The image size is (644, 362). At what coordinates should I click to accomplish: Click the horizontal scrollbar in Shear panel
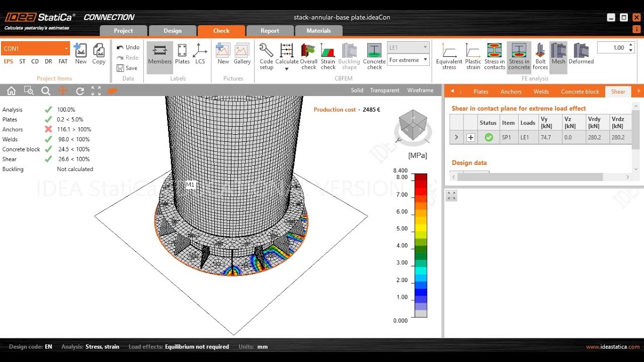(x=530, y=177)
